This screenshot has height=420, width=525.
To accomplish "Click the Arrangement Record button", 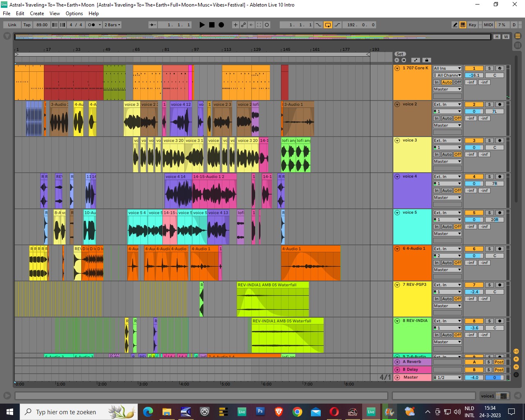I will coord(221,25).
